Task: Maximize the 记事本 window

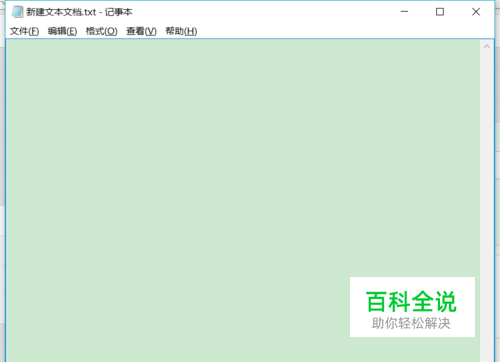Action: click(x=440, y=12)
